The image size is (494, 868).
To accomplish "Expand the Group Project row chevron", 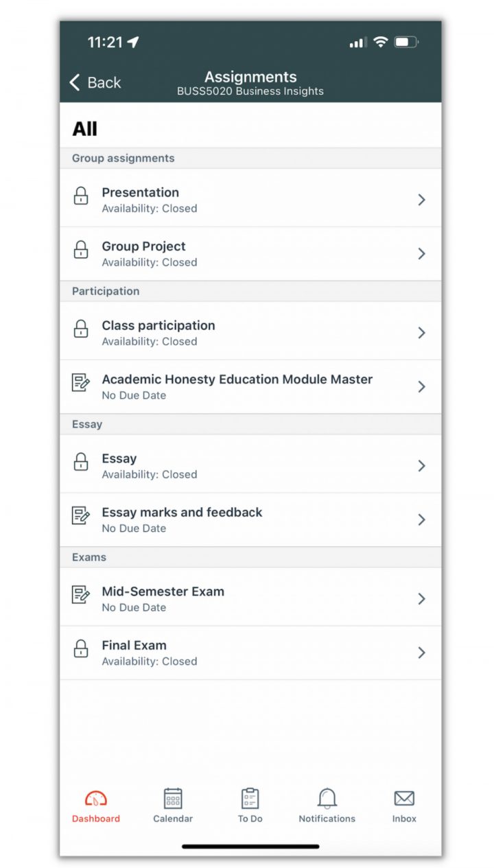I will point(421,254).
